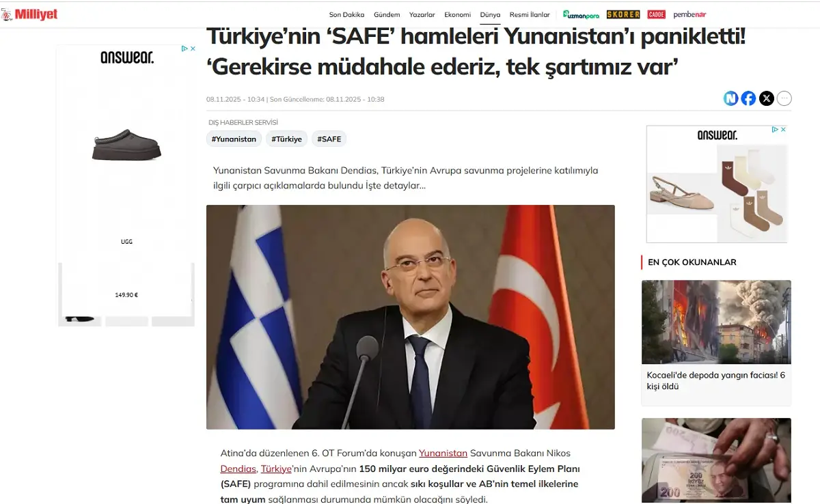820x504 pixels.
Task: Go to Son Dakika menu
Action: point(346,14)
